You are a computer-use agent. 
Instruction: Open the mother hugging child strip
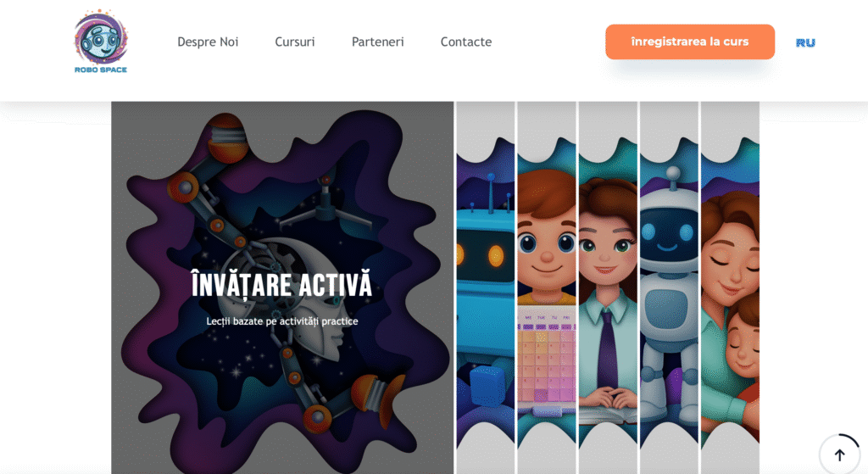point(730,287)
